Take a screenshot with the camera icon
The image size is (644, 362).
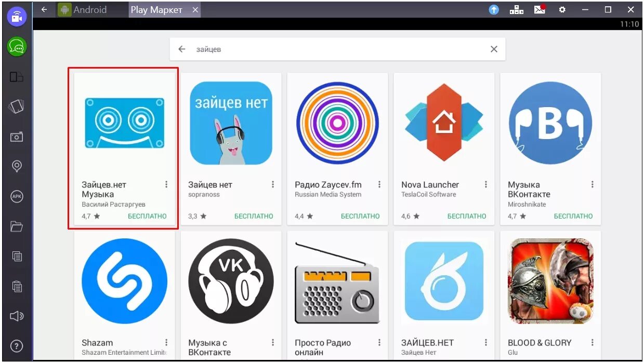(x=17, y=137)
